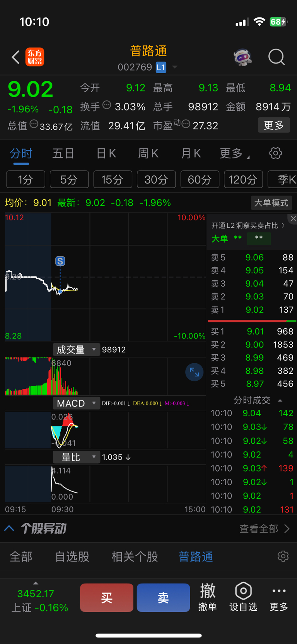Screen dimensions: 297x644
Task: Close the L2 promotion banner
Action: click(293, 219)
